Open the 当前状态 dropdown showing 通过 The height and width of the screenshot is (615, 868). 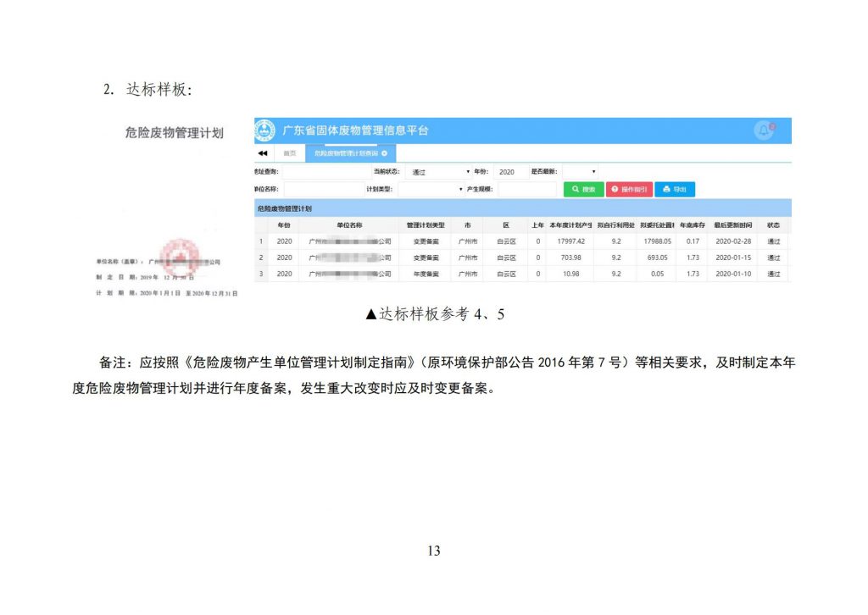tap(440, 172)
